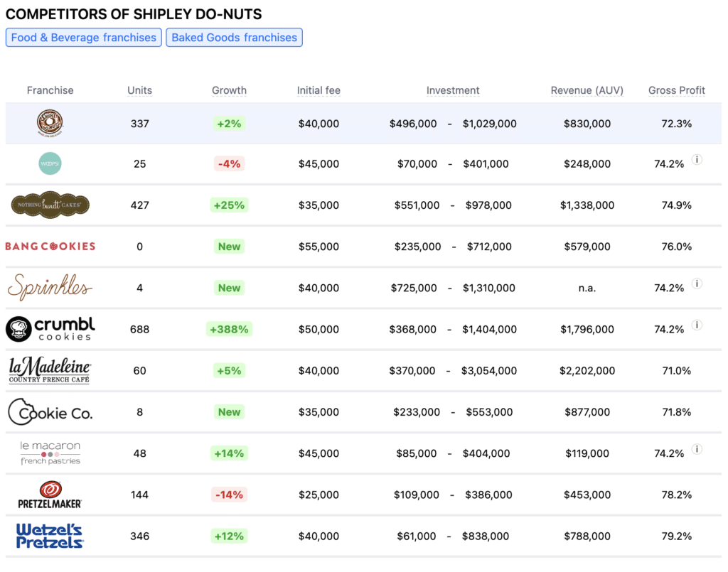728x572 pixels.
Task: Click the +2% growth badge
Action: (230, 124)
